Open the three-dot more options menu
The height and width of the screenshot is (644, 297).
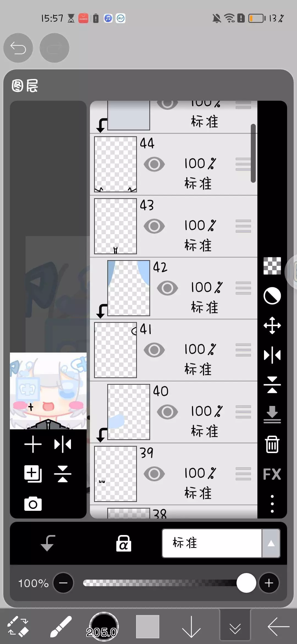(x=272, y=504)
